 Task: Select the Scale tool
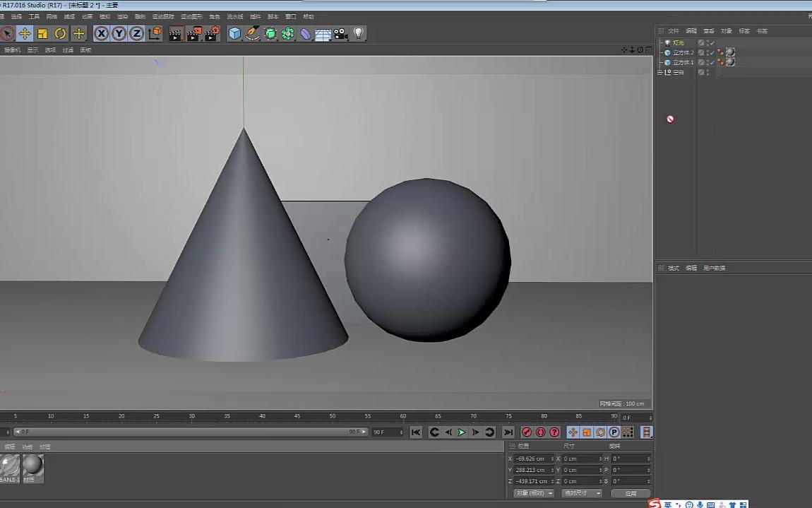click(x=42, y=33)
